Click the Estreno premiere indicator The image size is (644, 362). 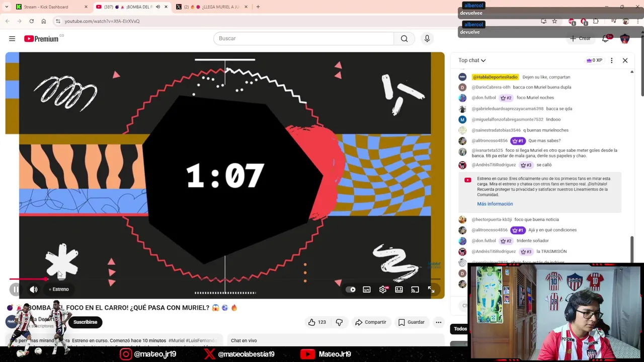(x=59, y=290)
